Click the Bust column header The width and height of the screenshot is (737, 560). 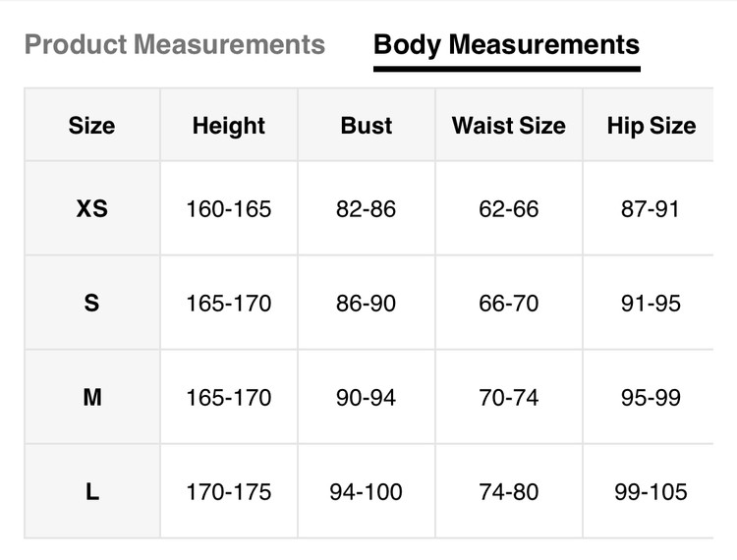pyautogui.click(x=367, y=126)
